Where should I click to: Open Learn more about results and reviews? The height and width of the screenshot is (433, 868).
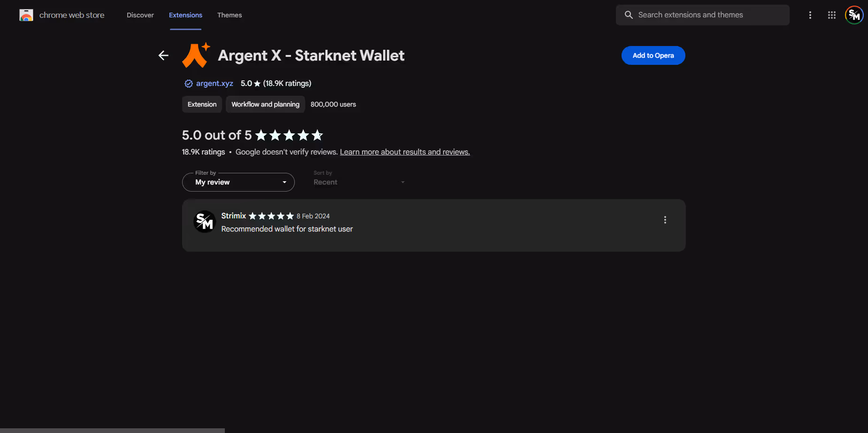pos(405,152)
